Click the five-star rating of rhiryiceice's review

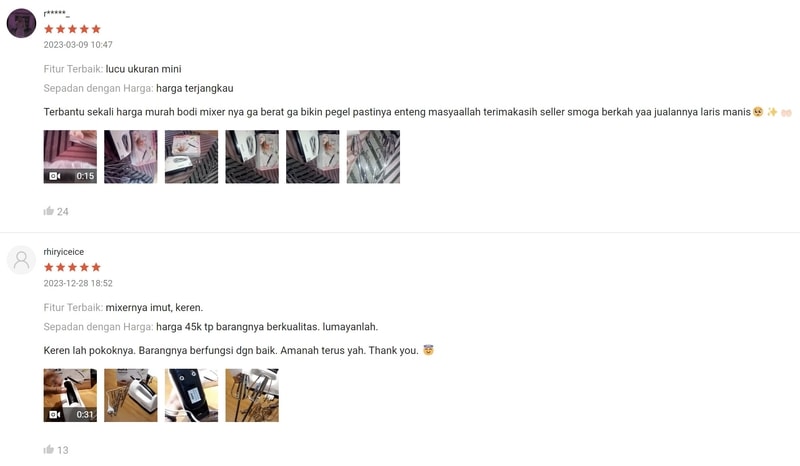coord(72,267)
